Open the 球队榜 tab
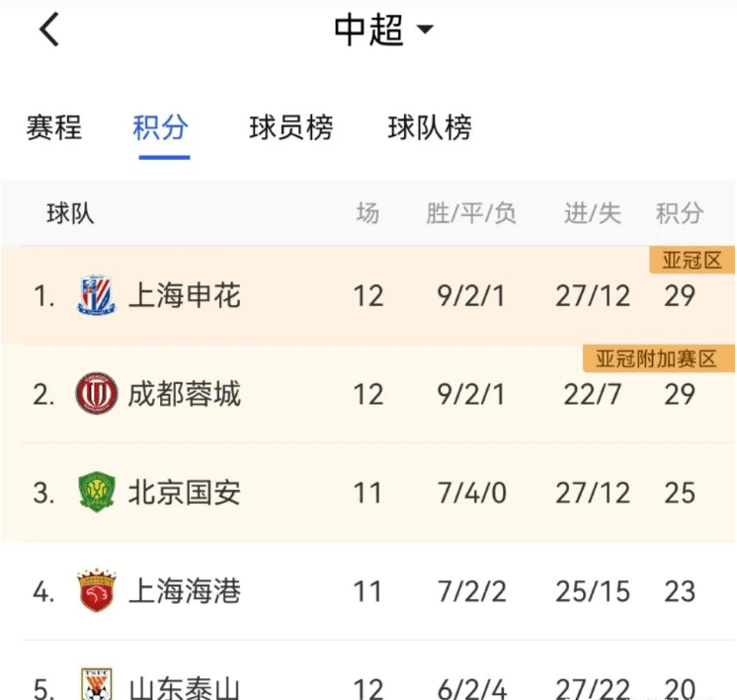737x700 pixels. pos(430,127)
